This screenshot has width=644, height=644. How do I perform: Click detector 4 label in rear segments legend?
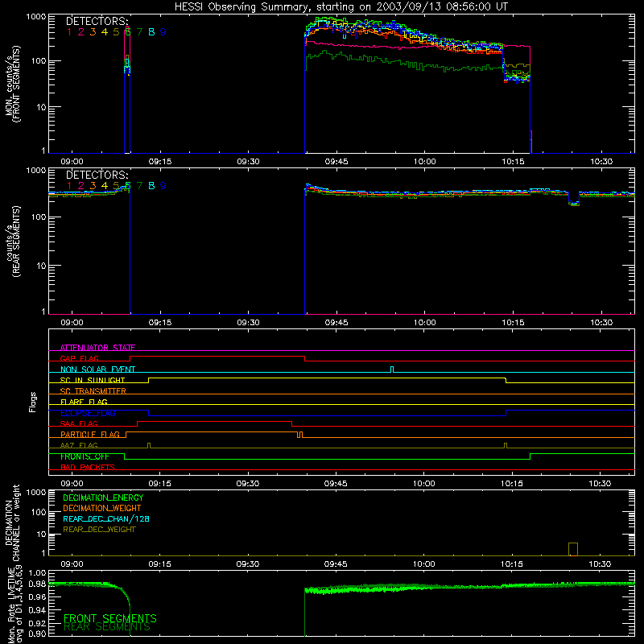coord(105,186)
